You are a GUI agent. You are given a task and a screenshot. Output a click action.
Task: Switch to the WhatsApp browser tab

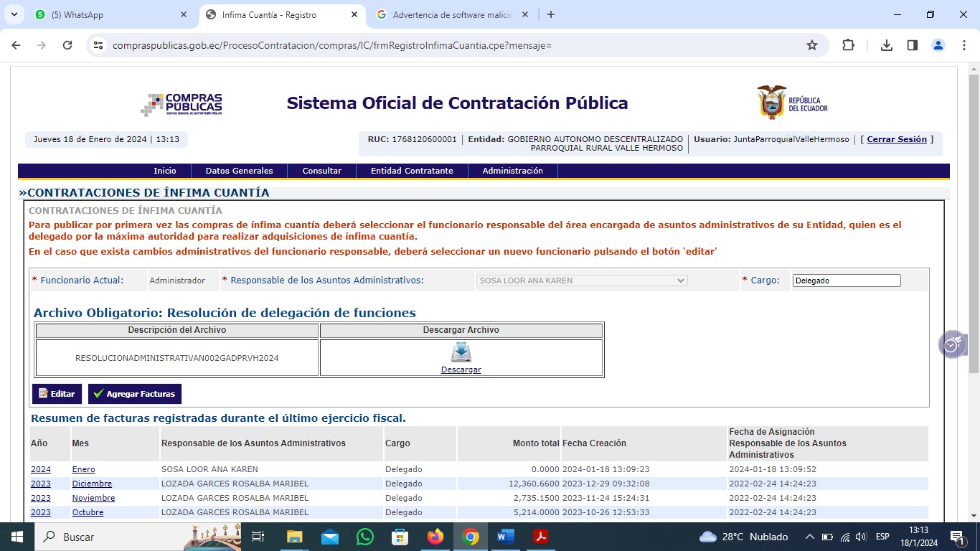[108, 14]
